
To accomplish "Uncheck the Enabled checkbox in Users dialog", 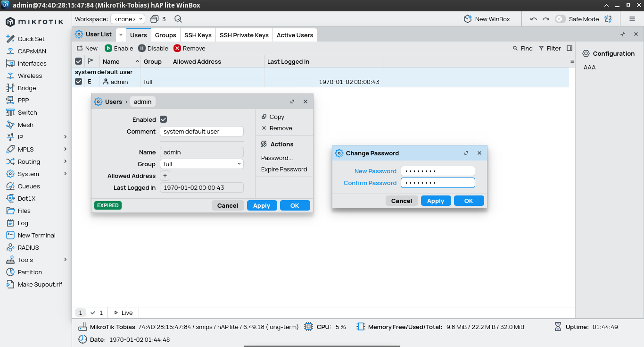I will [164, 119].
